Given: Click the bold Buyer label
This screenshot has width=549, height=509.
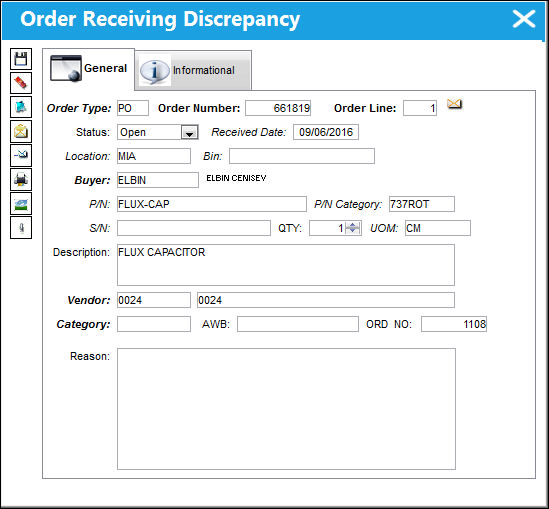Looking at the screenshot, I should (92, 180).
